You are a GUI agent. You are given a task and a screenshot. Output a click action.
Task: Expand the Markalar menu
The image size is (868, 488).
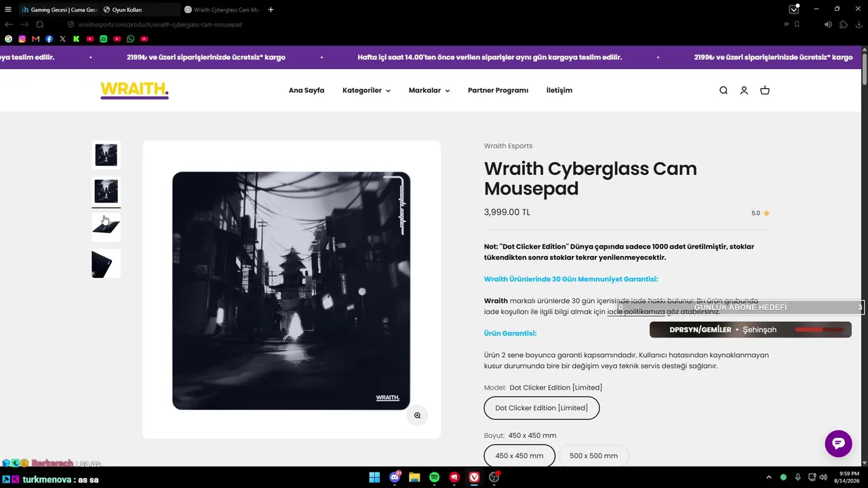click(429, 90)
